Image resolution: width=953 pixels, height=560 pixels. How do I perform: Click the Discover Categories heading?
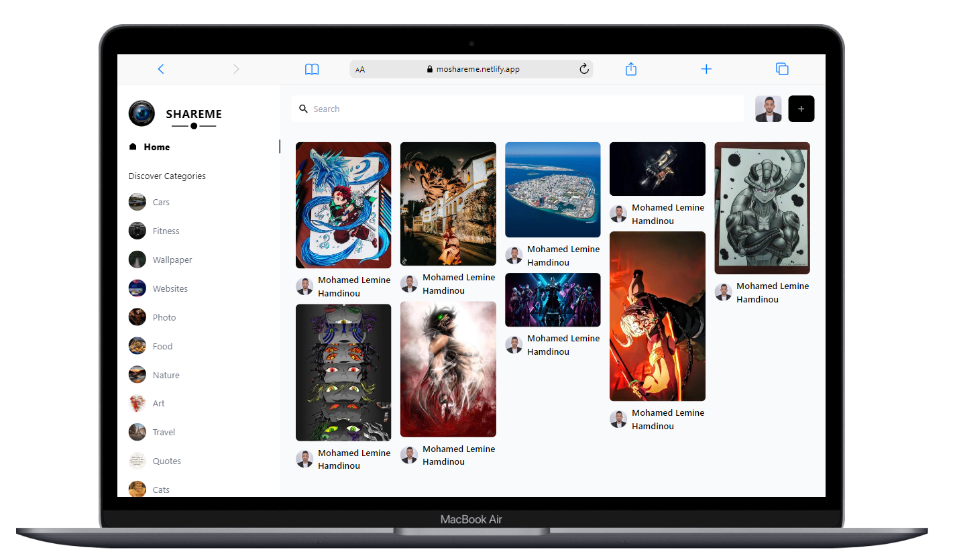tap(167, 176)
